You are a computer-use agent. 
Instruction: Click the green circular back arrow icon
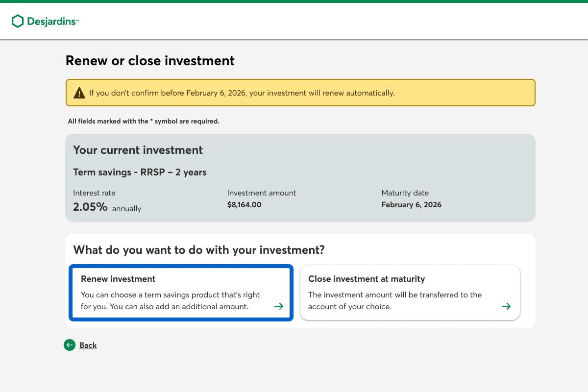pyautogui.click(x=70, y=345)
